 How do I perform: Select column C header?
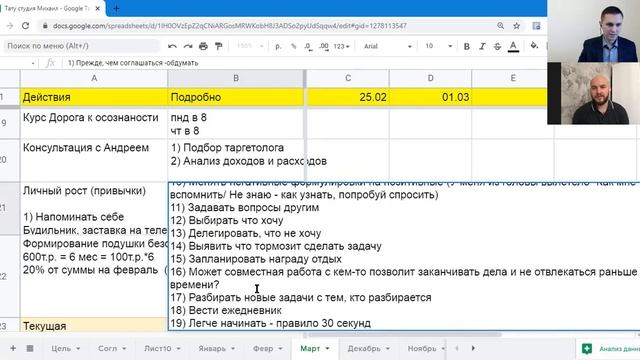pos(348,78)
